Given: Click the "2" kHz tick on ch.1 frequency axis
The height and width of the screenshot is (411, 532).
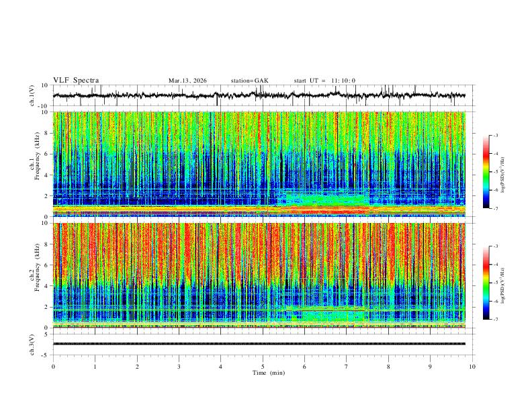Looking at the screenshot, I should pyautogui.click(x=46, y=196).
